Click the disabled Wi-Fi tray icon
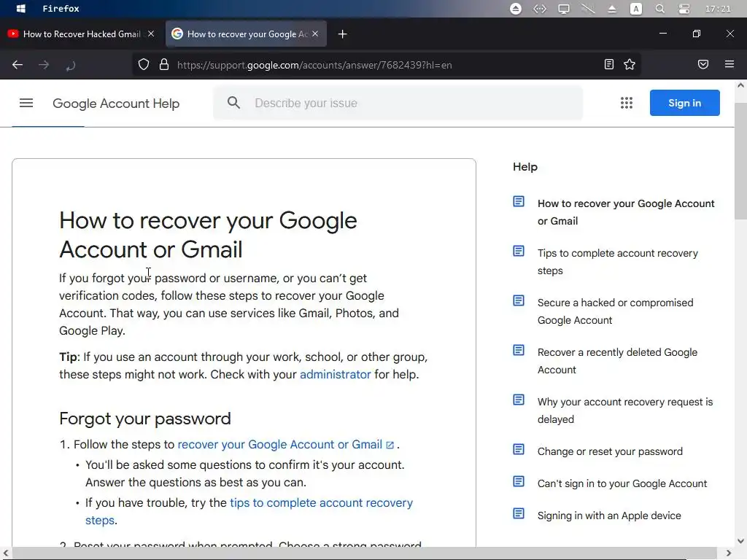Image resolution: width=747 pixels, height=560 pixels. click(x=588, y=9)
